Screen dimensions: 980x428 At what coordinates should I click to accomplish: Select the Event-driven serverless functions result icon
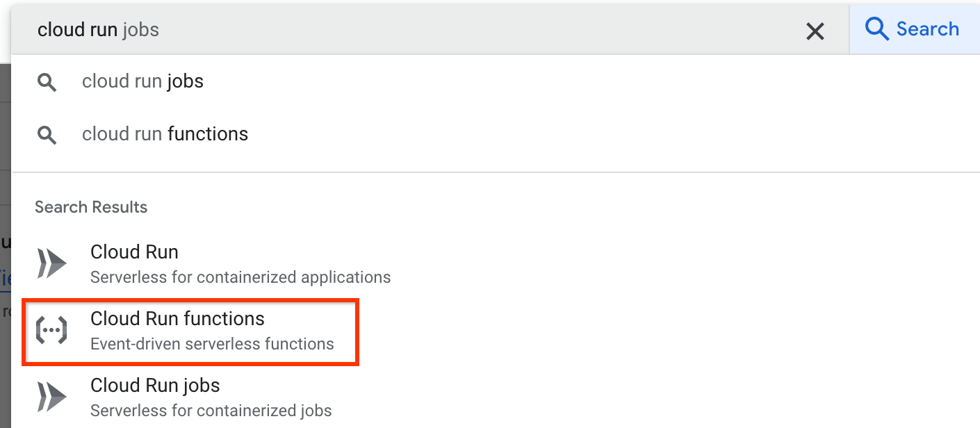51,331
